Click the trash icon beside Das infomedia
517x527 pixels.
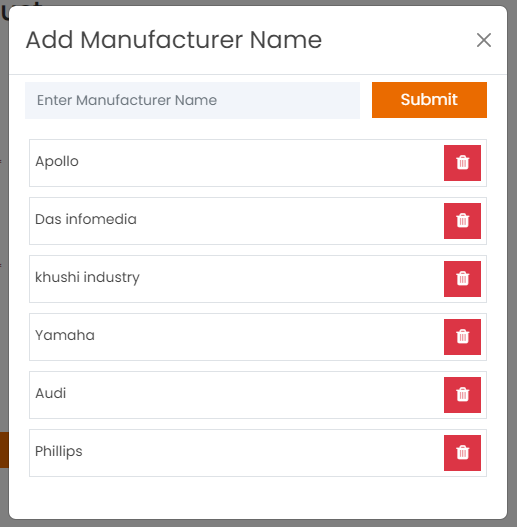click(x=462, y=221)
